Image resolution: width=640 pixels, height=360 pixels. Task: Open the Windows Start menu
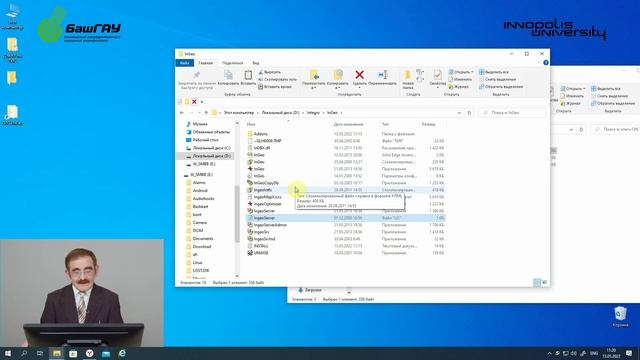(x=8, y=353)
